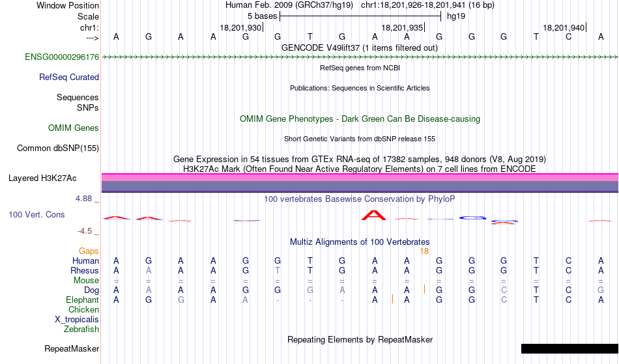The image size is (619, 364).
Task: Click the Window Position label
Action: 68,5
